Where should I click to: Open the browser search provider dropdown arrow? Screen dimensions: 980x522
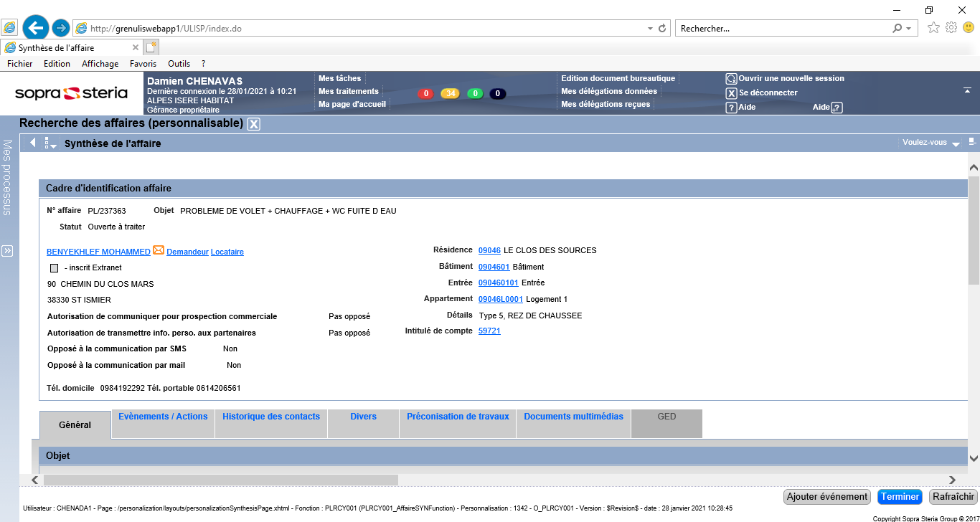click(910, 29)
